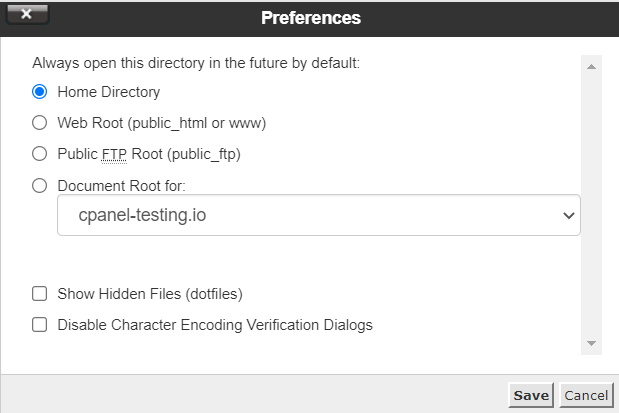Click the chevron arrow on the domain dropdown

[x=568, y=215]
